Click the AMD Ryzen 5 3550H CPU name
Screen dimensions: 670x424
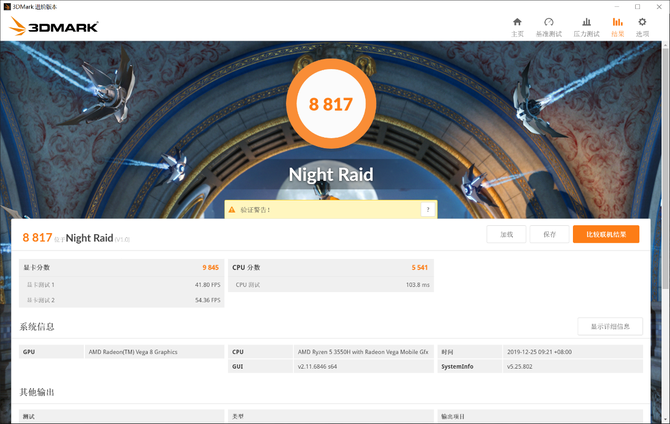click(363, 352)
